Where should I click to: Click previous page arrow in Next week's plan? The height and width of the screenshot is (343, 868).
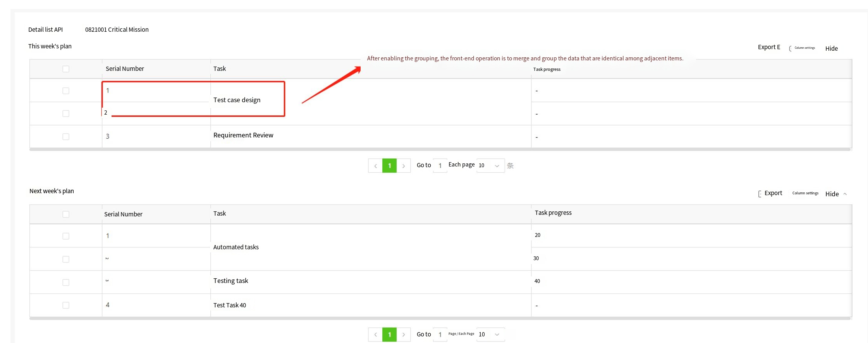[x=375, y=334]
